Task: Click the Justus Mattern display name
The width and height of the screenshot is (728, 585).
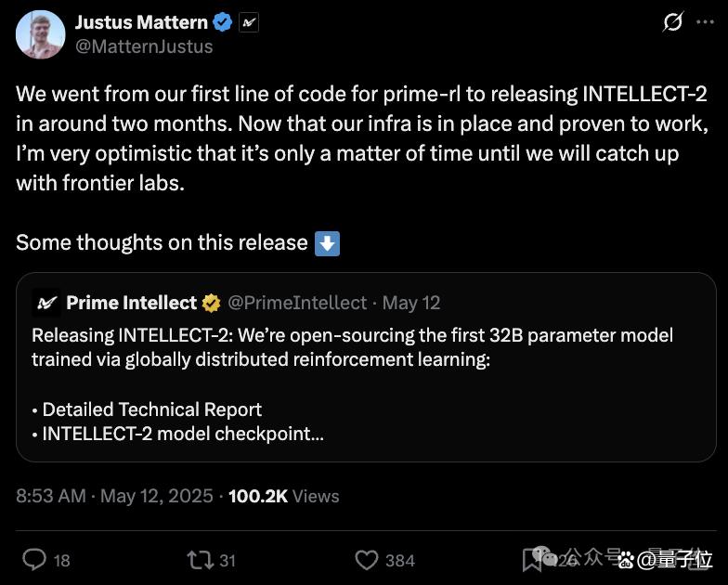Action: click(x=141, y=22)
